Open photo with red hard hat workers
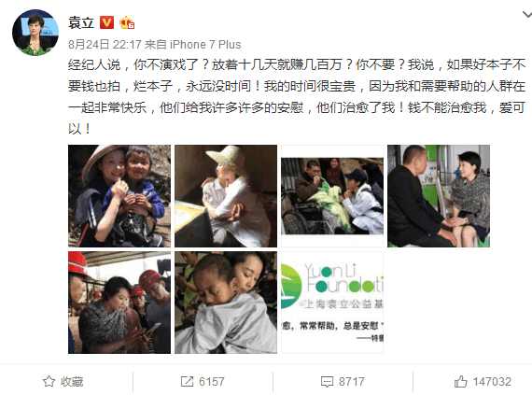 coord(119,303)
